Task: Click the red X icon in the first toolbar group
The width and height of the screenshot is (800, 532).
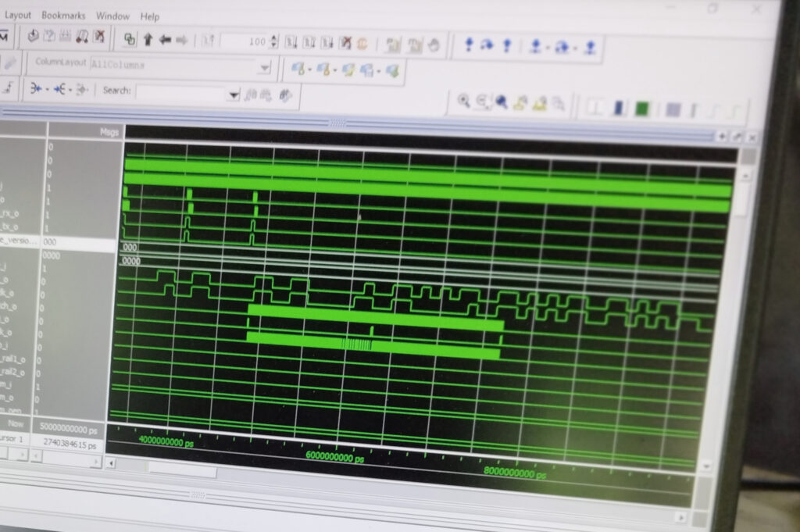Action: click(x=99, y=37)
